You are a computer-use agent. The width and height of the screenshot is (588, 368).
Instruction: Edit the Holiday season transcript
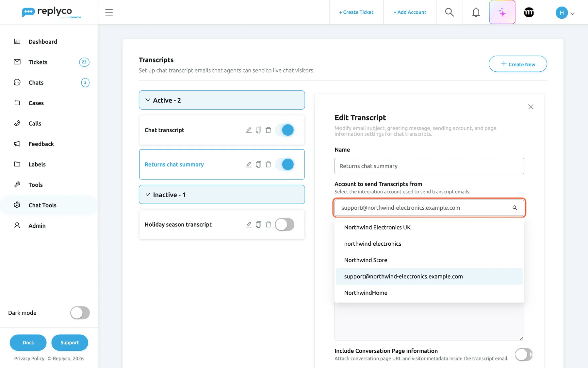coord(249,224)
